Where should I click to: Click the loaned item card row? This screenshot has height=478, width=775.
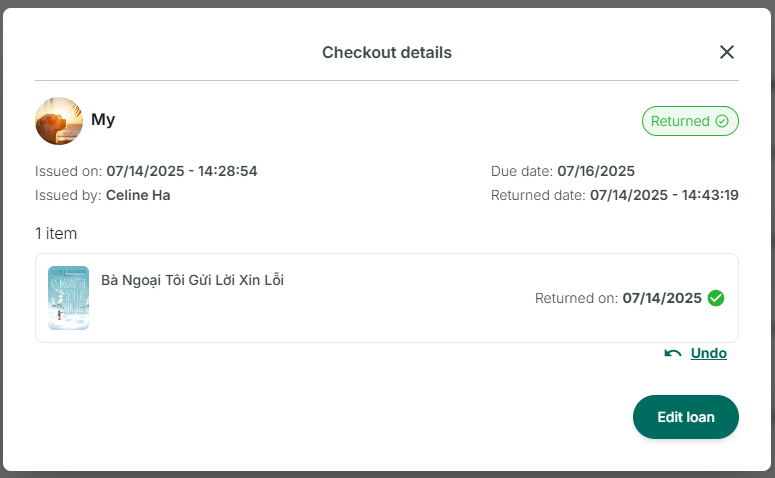pyautogui.click(x=387, y=298)
